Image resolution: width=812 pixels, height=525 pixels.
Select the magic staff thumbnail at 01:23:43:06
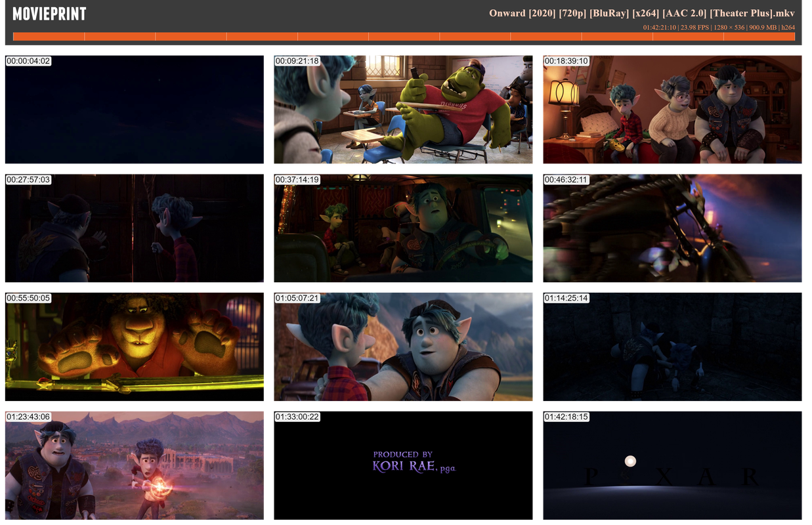coord(134,465)
